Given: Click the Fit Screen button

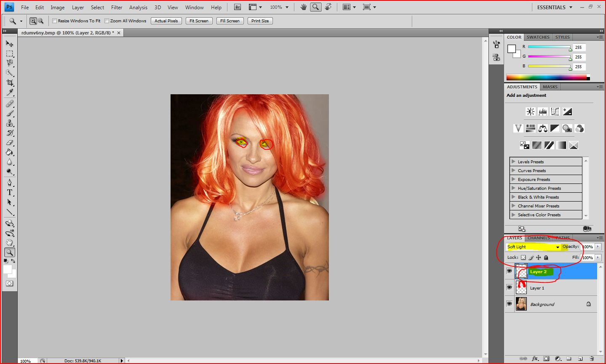Looking at the screenshot, I should (x=199, y=21).
